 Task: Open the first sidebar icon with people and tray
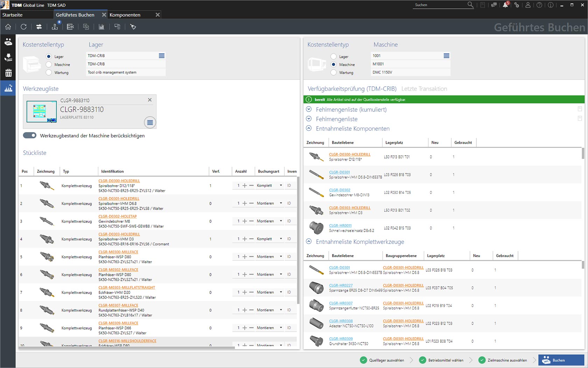(8, 42)
